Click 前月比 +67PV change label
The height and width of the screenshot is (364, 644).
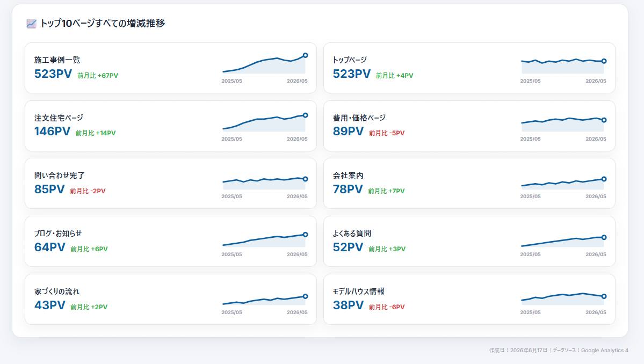[x=98, y=76]
